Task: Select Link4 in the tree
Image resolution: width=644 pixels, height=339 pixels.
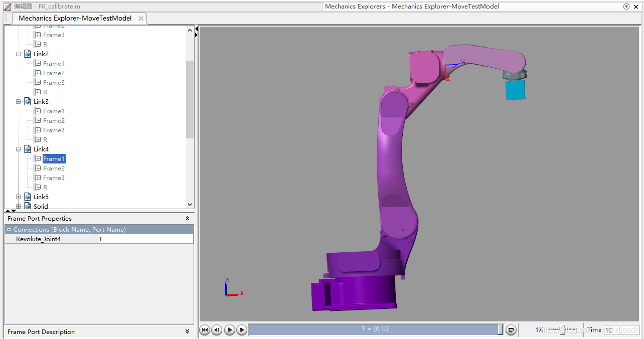Action: 41,149
